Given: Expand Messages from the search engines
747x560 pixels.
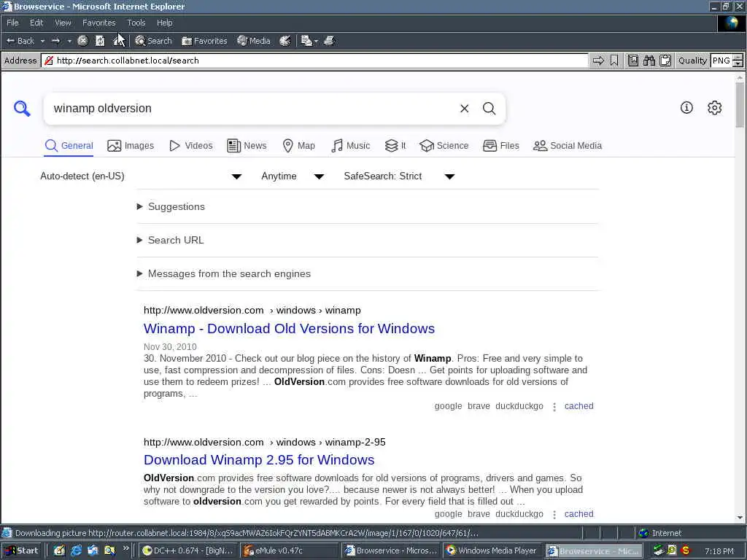Looking at the screenshot, I should [224, 274].
